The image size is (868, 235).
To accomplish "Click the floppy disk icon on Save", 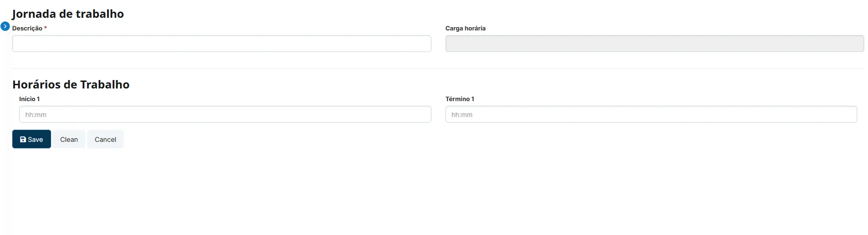I will click(23, 140).
